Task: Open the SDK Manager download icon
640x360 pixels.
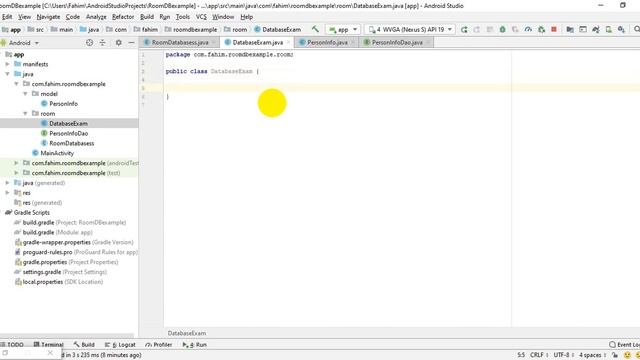Action: [621, 29]
